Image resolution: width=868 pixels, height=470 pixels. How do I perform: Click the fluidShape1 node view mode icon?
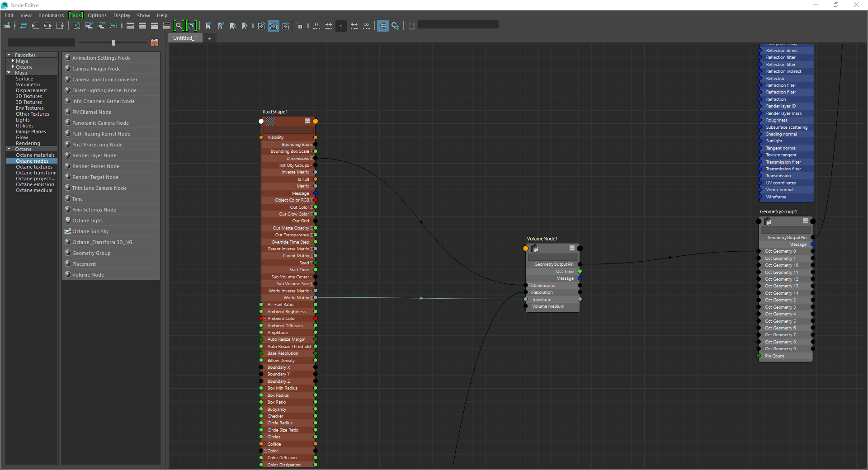[307, 121]
